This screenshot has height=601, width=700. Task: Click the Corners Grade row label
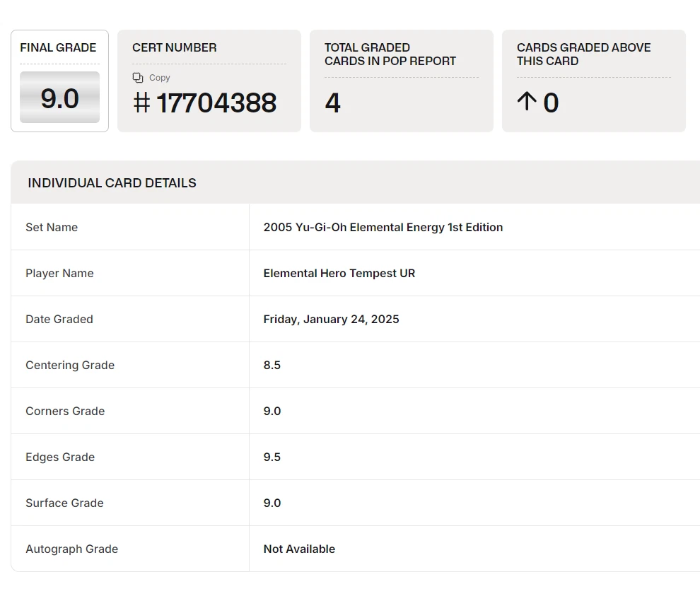[x=65, y=412]
